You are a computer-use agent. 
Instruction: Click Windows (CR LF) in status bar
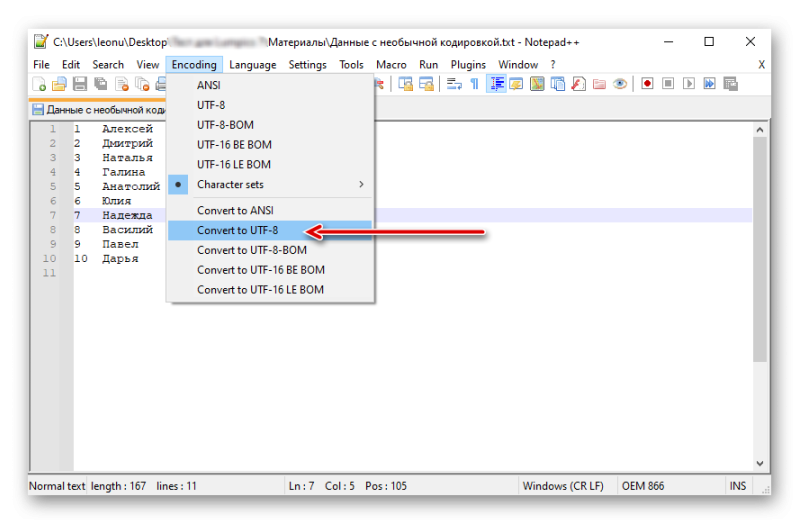click(x=563, y=486)
